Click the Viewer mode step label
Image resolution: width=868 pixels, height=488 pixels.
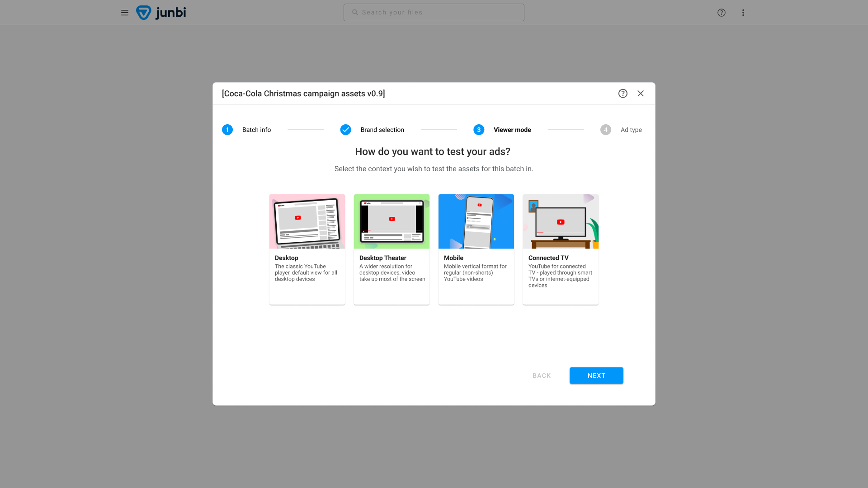pyautogui.click(x=512, y=130)
